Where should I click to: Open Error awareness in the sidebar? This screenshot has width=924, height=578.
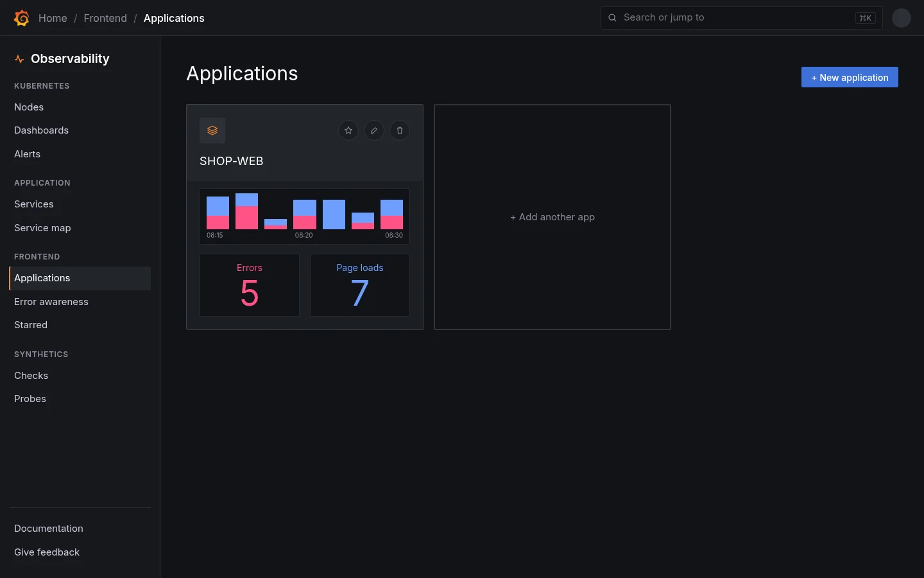80,302
